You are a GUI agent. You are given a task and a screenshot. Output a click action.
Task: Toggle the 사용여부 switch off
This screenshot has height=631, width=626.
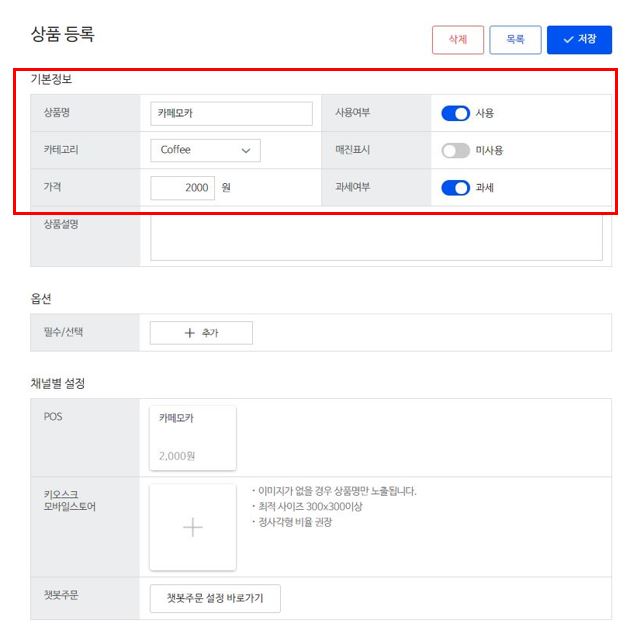point(455,113)
